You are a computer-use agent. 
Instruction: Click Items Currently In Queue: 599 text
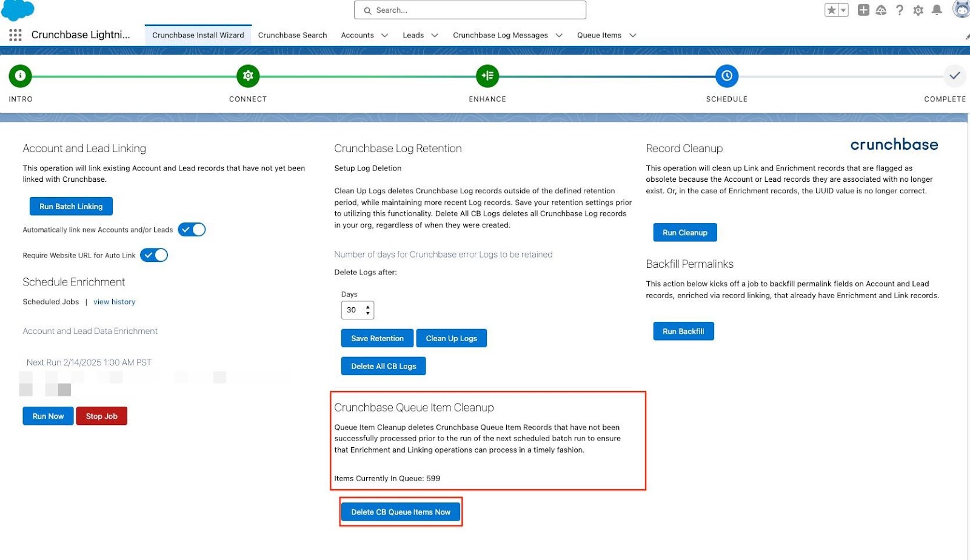[x=387, y=478]
